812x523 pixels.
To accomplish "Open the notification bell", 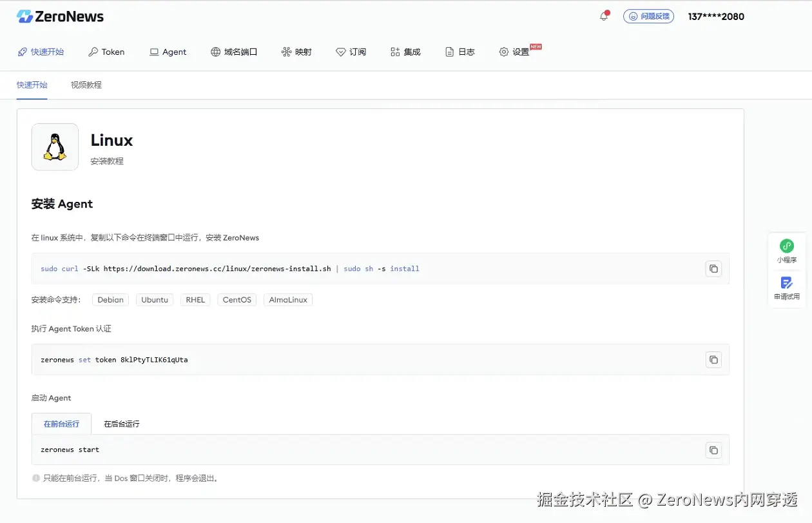I will [x=604, y=16].
